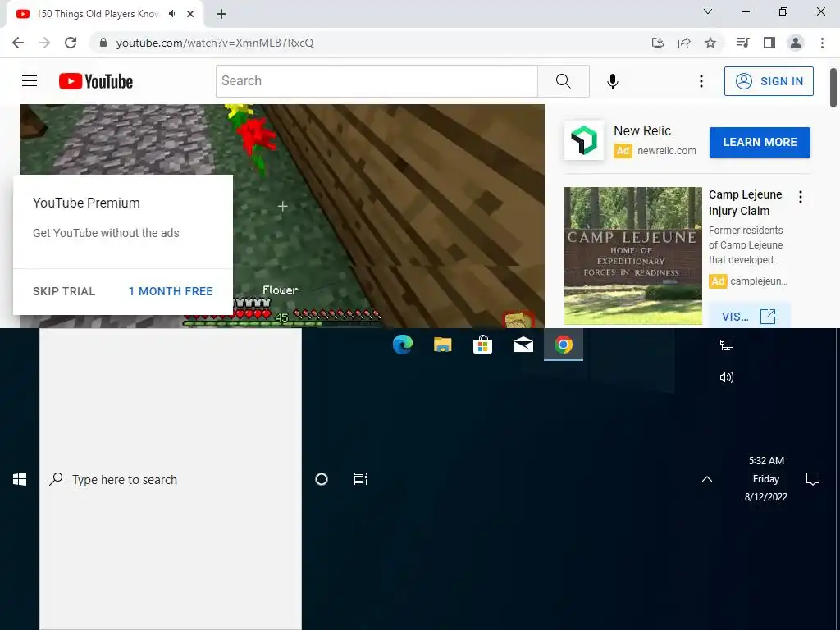
Task: Open File Explorer from taskbar
Action: 442,345
